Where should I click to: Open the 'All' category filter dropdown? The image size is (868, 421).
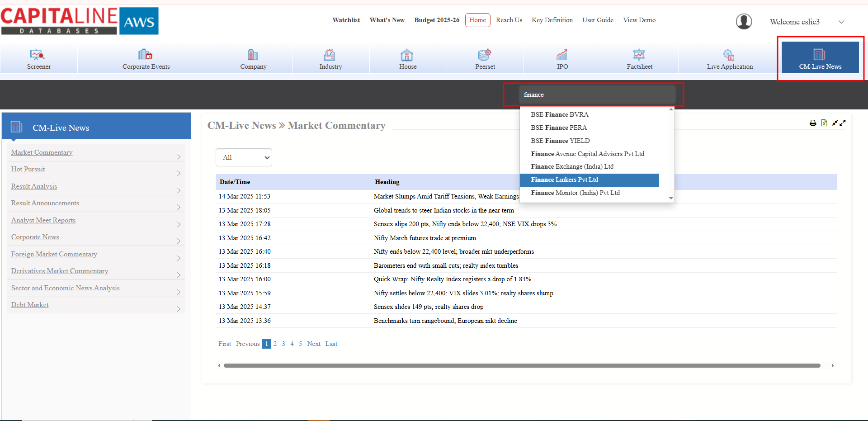[x=244, y=157]
